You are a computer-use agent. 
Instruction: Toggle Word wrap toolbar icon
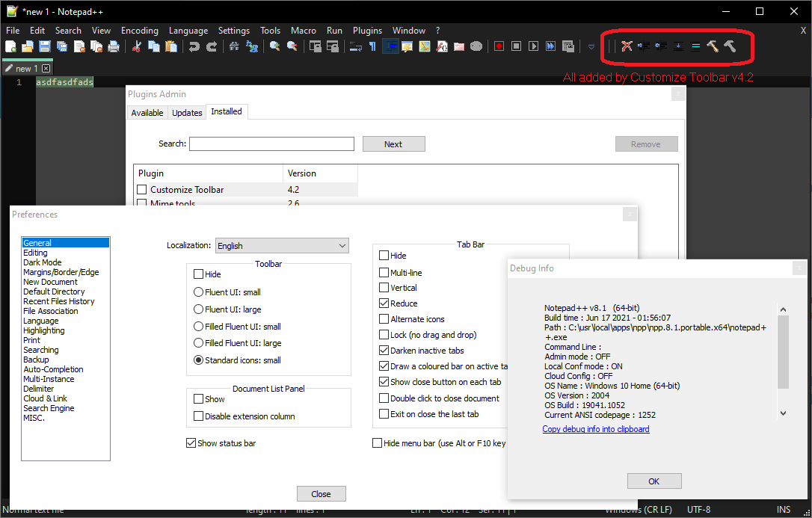point(356,46)
